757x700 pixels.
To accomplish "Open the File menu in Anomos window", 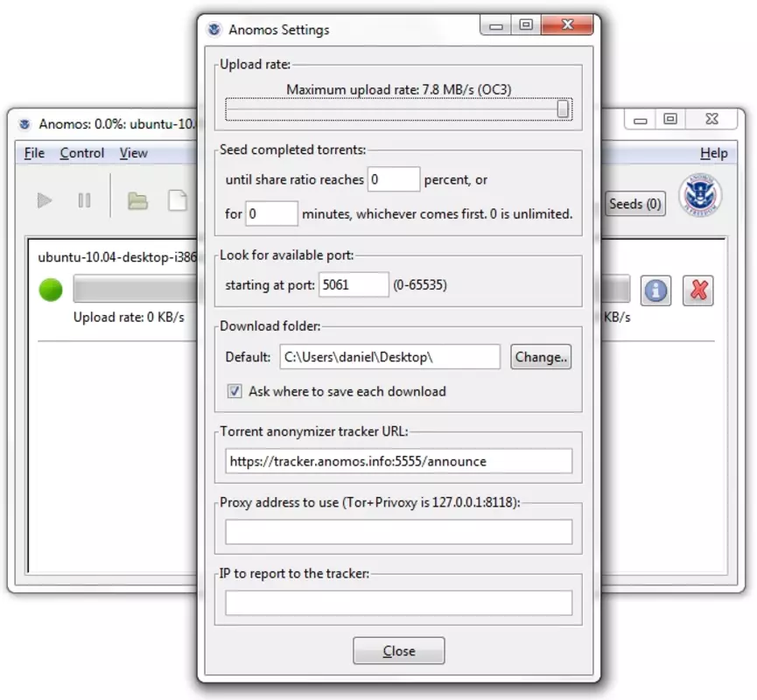I will [x=34, y=153].
